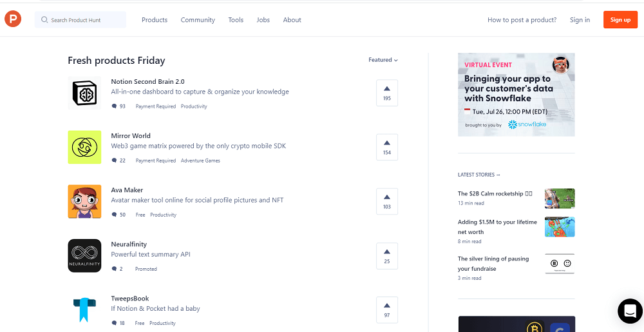The image size is (644, 332).
Task: Upvote Mirror World (154)
Action: (x=387, y=147)
